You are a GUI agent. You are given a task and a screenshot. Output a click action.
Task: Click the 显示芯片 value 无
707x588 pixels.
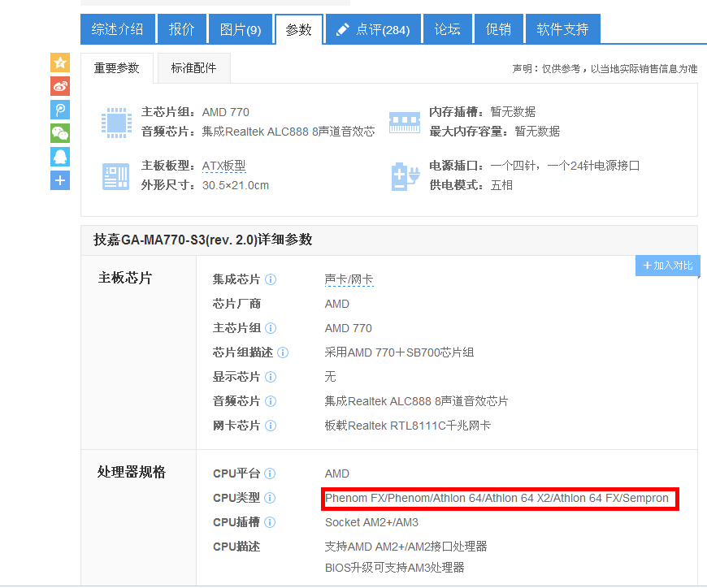click(330, 377)
